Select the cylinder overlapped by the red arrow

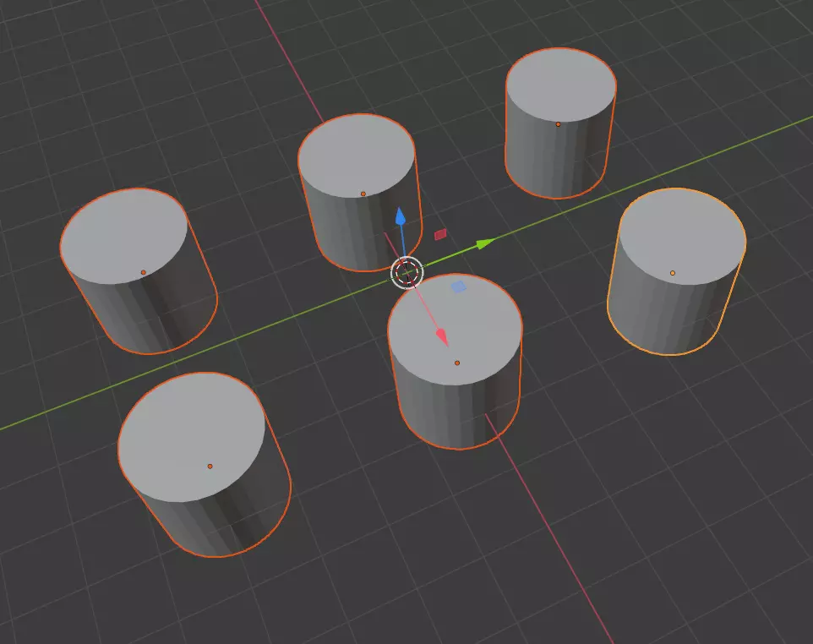point(456,361)
